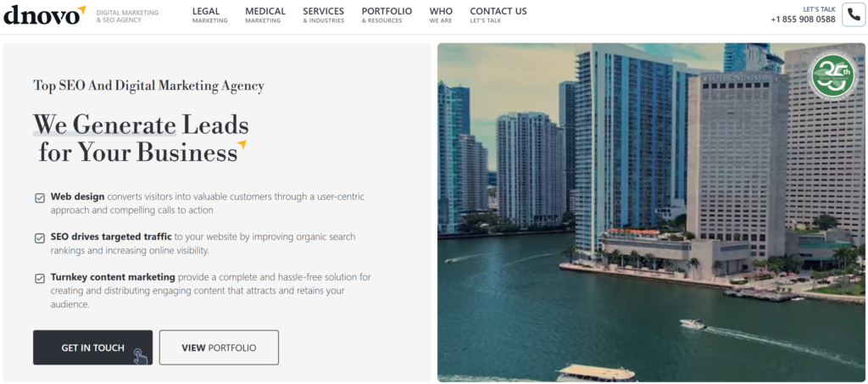Click the phone icon button in header
This screenshot has height=384, width=868.
pos(853,14)
